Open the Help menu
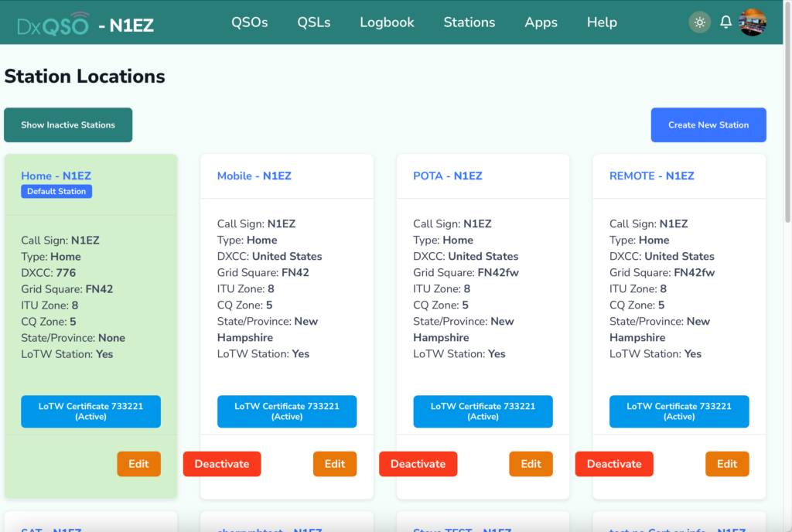792x532 pixels. 602,22
